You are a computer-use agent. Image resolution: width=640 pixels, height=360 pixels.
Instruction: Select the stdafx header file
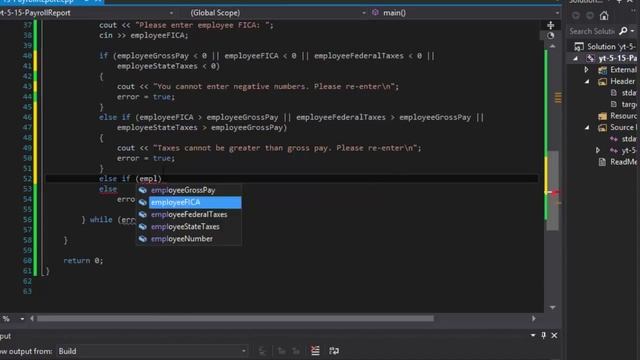(x=629, y=93)
